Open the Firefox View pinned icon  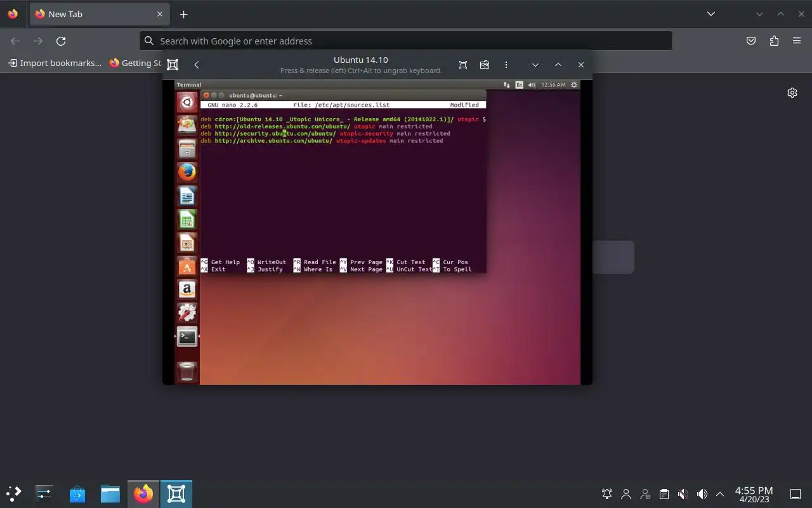click(13, 14)
